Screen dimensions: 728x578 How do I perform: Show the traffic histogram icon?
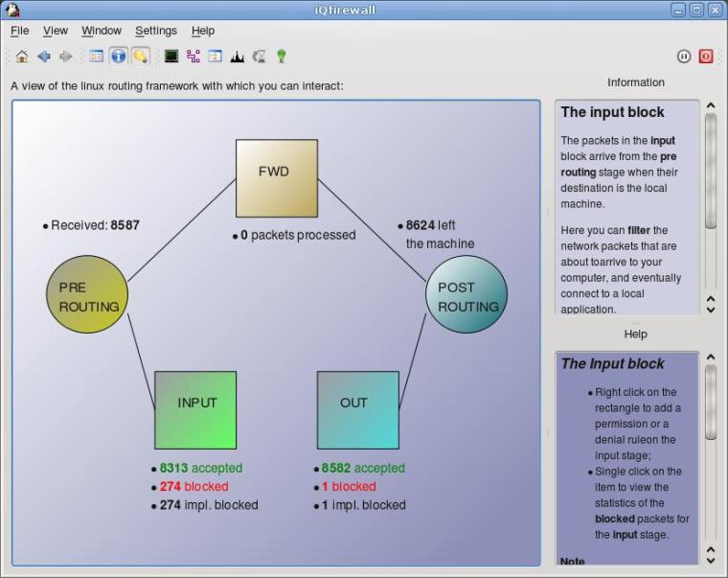click(238, 57)
